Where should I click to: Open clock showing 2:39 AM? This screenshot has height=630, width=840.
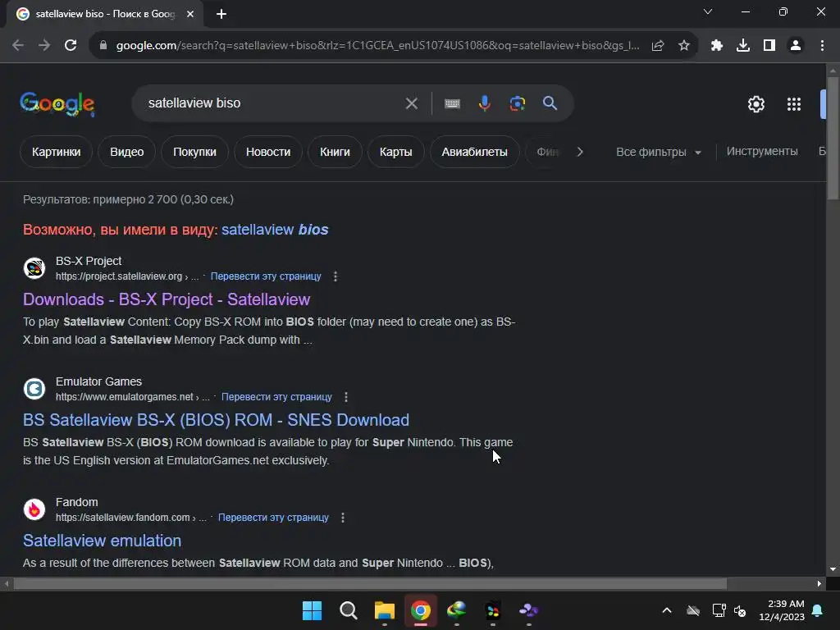(782, 610)
